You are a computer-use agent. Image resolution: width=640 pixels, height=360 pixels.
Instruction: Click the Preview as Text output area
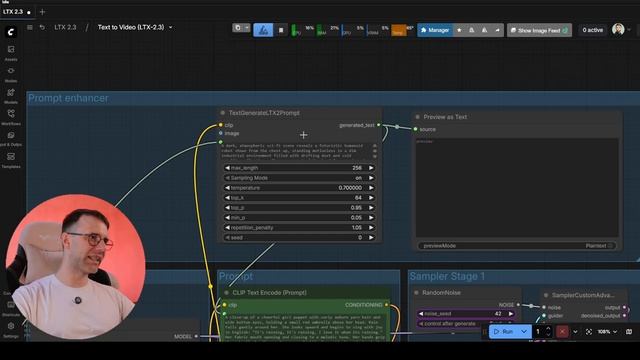[517, 188]
